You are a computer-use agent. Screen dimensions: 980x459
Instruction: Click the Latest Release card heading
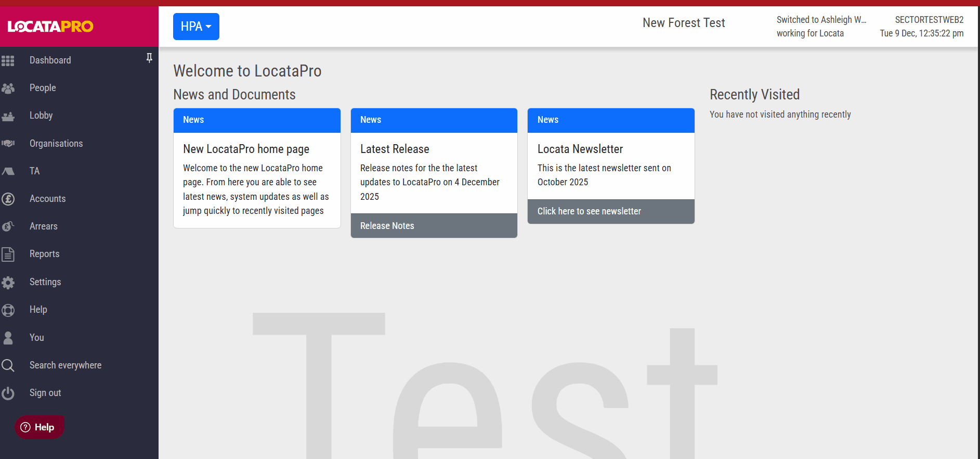click(395, 149)
